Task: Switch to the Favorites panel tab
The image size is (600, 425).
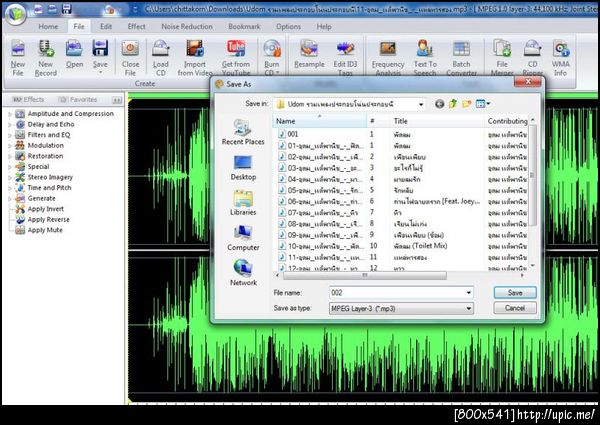Action: (79, 100)
